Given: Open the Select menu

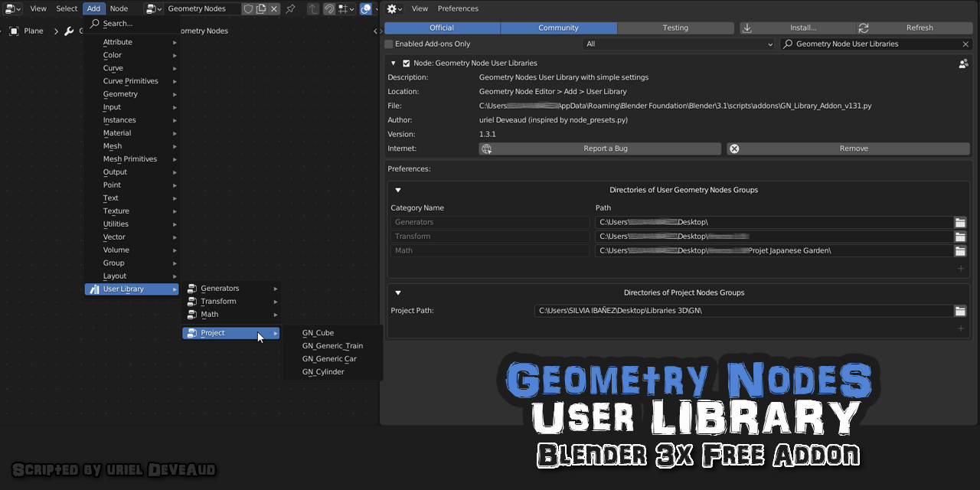Looking at the screenshot, I should pyautogui.click(x=67, y=8).
